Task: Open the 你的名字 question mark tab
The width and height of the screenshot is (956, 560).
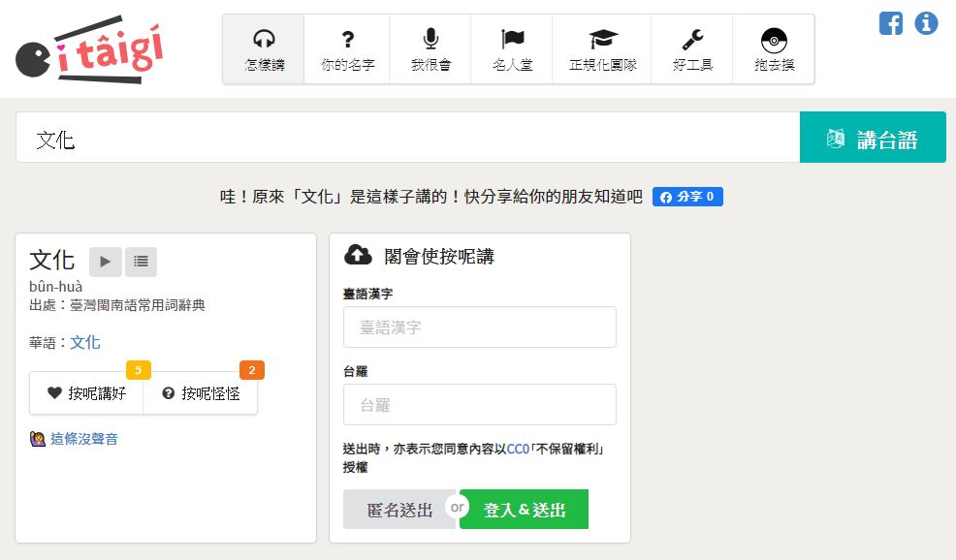Action: pos(347,49)
